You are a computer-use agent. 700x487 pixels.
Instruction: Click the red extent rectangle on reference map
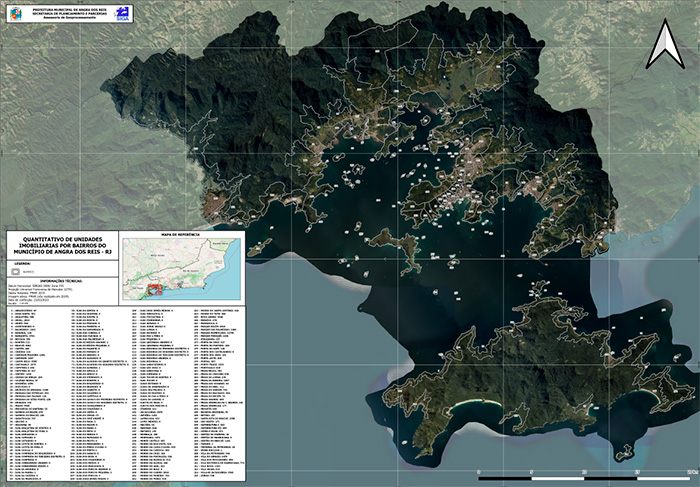pyautogui.click(x=154, y=290)
